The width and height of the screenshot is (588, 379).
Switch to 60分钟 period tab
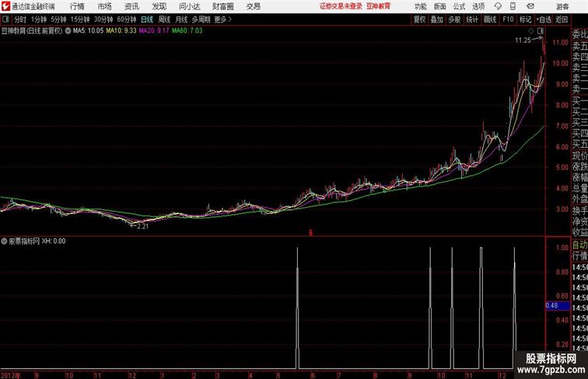[126, 19]
